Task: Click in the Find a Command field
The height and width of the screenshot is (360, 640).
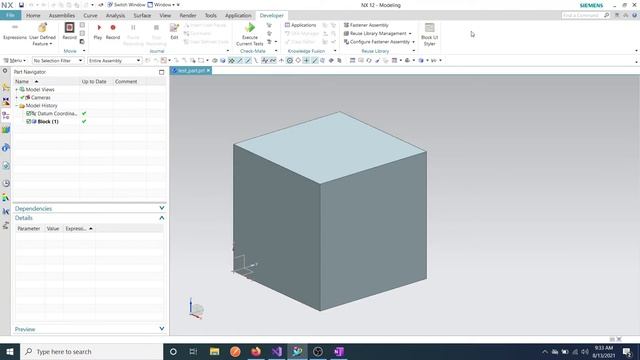Action: click(x=582, y=15)
